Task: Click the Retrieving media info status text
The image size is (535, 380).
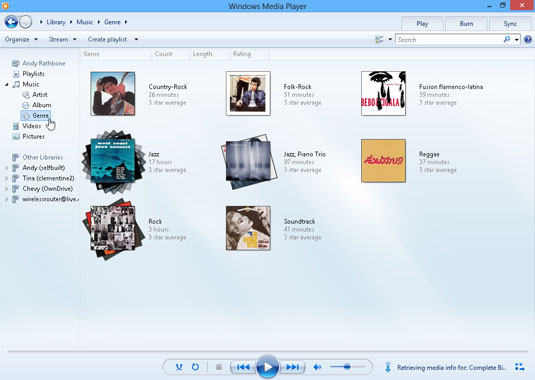Action: click(451, 368)
